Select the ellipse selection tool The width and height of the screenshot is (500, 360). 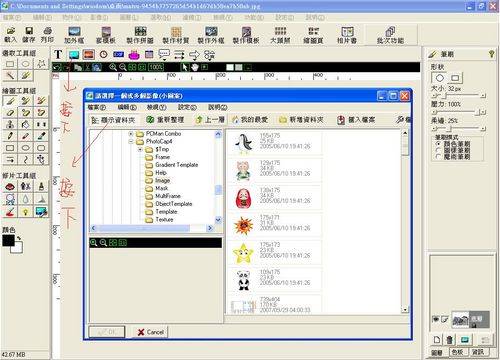(x=26, y=64)
